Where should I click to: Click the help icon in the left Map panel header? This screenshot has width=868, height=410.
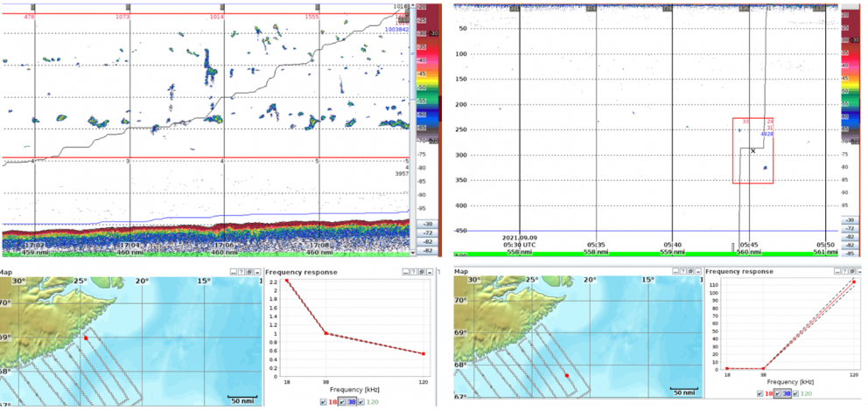pyautogui.click(x=239, y=272)
